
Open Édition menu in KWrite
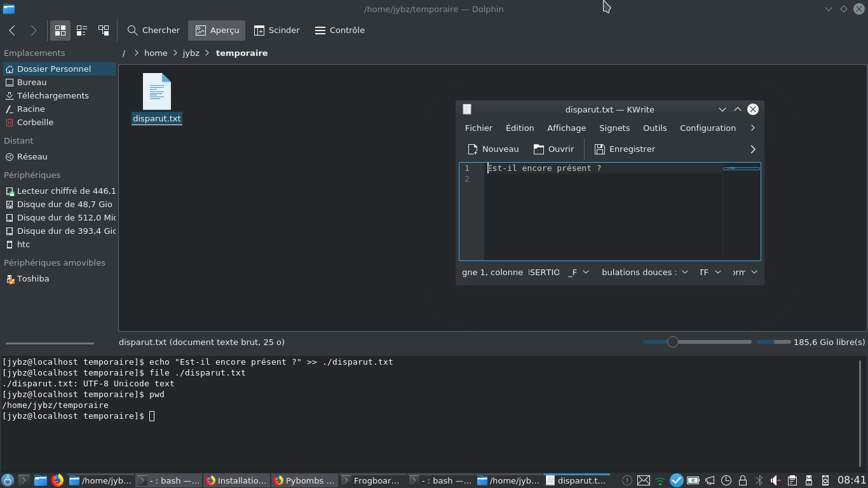[x=520, y=128]
